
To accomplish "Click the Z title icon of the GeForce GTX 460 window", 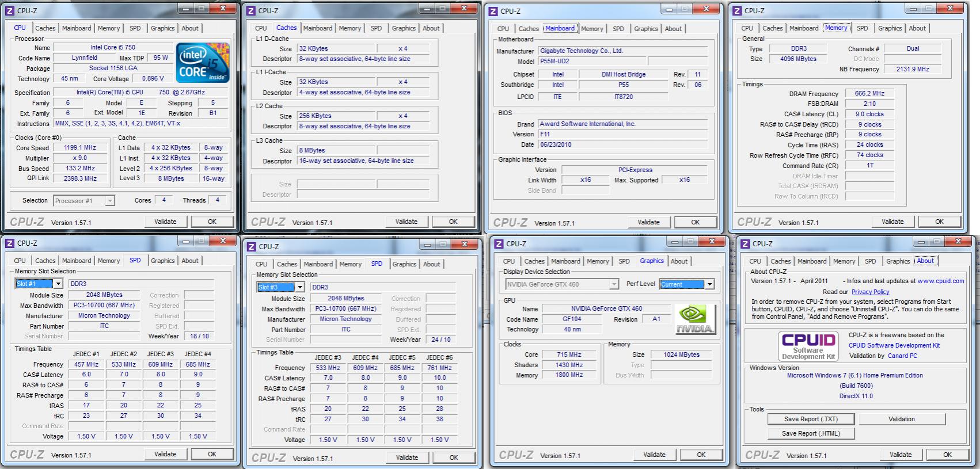I will 499,243.
